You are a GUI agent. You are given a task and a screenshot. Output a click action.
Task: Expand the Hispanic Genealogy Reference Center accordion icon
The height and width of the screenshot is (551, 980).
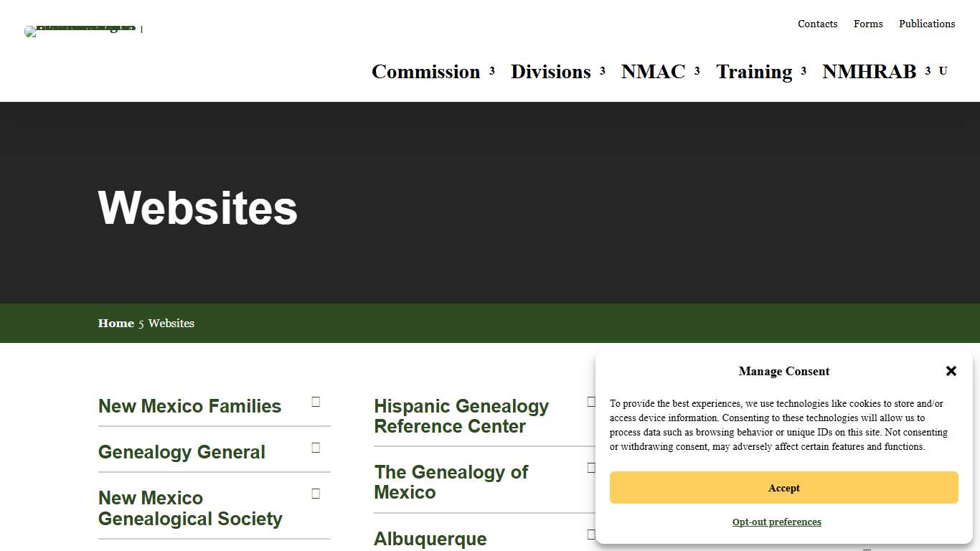(x=591, y=402)
